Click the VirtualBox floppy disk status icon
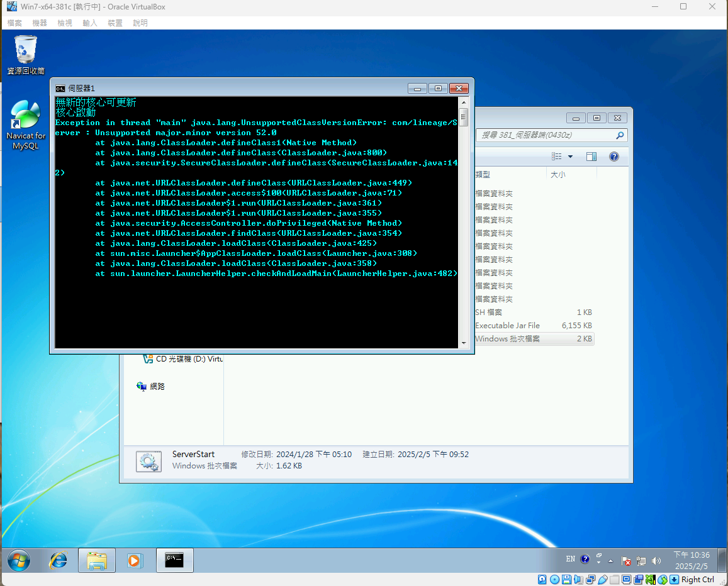 tap(566, 580)
